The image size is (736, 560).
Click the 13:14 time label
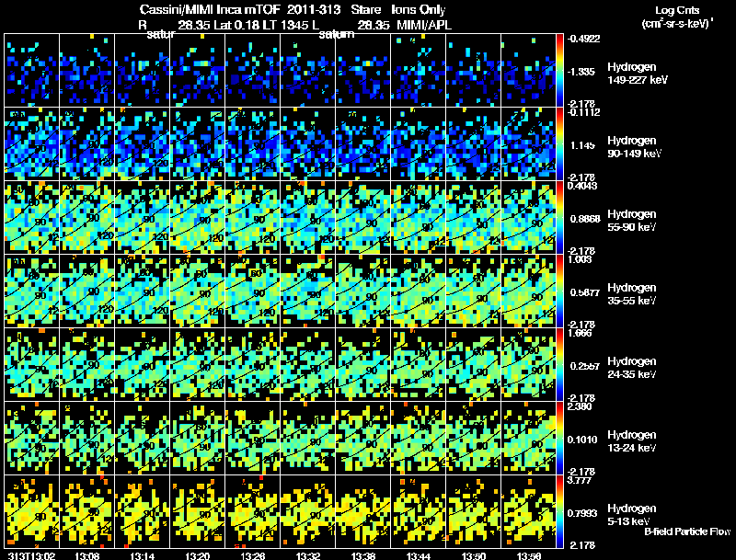143,555
